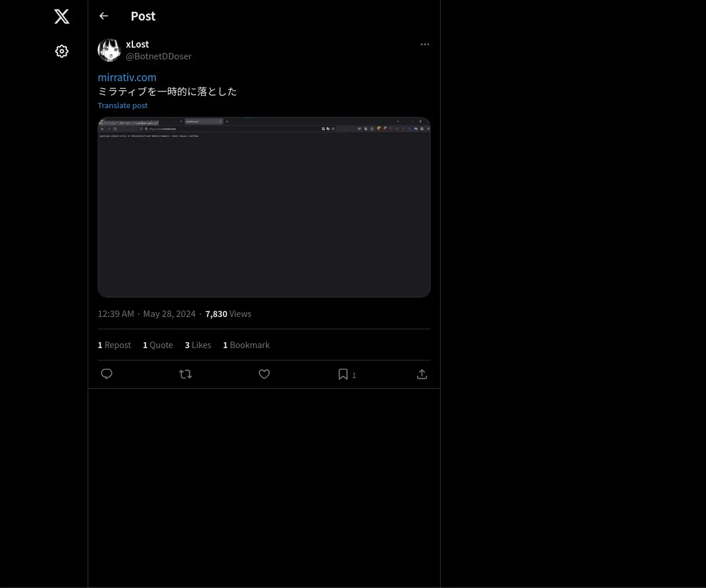Image resolution: width=706 pixels, height=588 pixels.
Task: Like the post with heart icon
Action: point(264,374)
